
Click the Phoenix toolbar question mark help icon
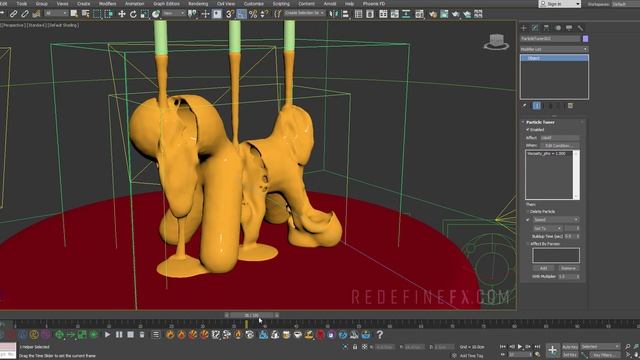(380, 335)
